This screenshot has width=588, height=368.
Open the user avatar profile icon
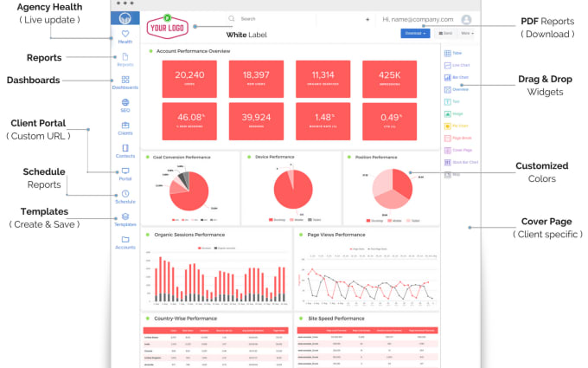pyautogui.click(x=466, y=20)
